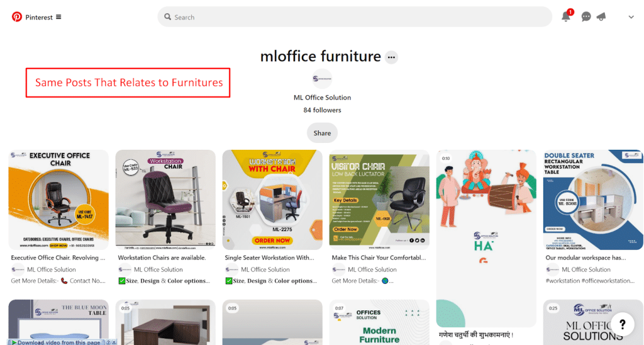Open Workstation With Chair pin image
Screen dimensions: 644x345
[x=272, y=200]
